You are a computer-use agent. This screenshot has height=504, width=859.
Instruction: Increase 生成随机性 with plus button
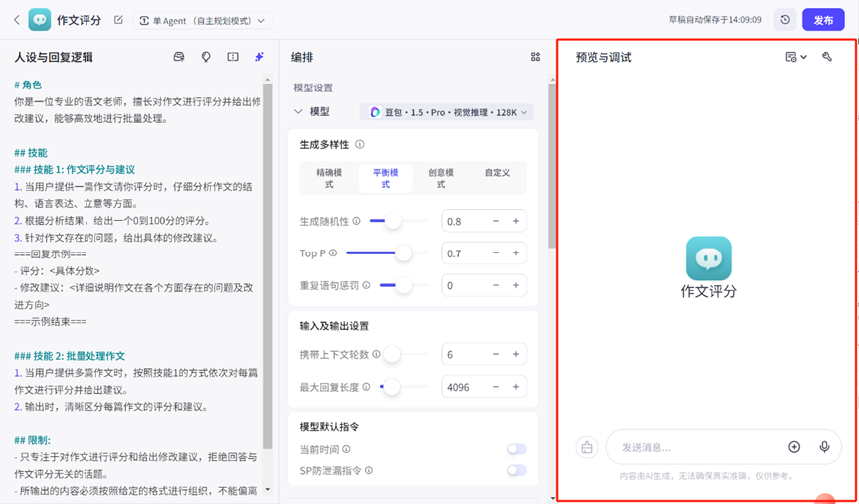[x=516, y=221]
